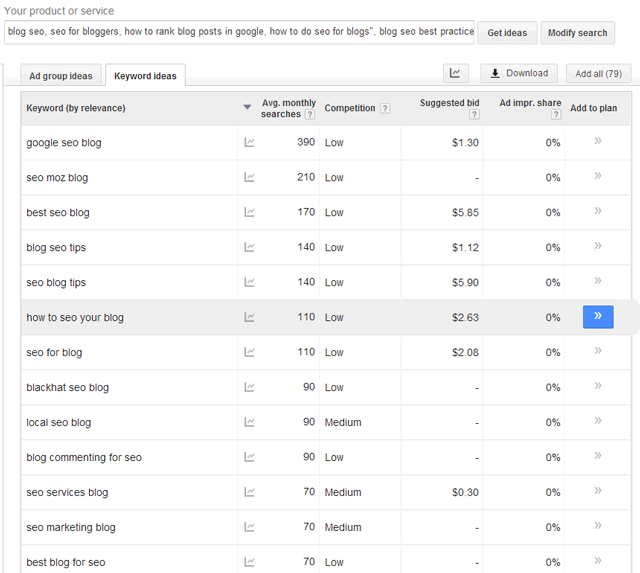This screenshot has width=640, height=573.
Task: Sort by Ad impr. share header
Action: coord(530,103)
